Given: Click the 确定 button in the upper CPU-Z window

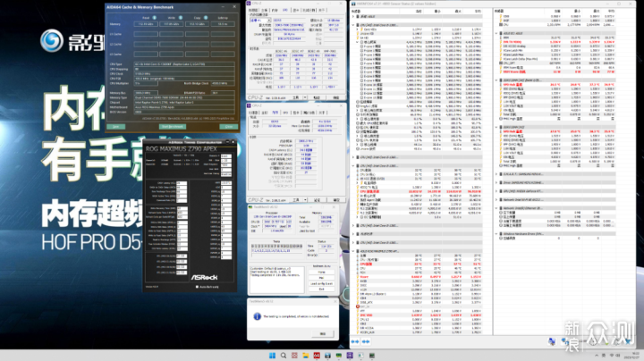Looking at the screenshot, I should point(336,97).
